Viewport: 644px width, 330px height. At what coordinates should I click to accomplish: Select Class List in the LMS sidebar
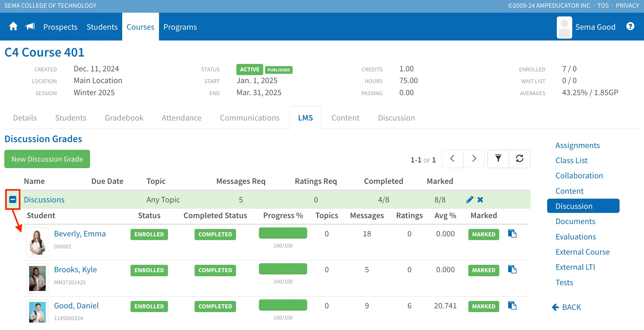pyautogui.click(x=571, y=160)
